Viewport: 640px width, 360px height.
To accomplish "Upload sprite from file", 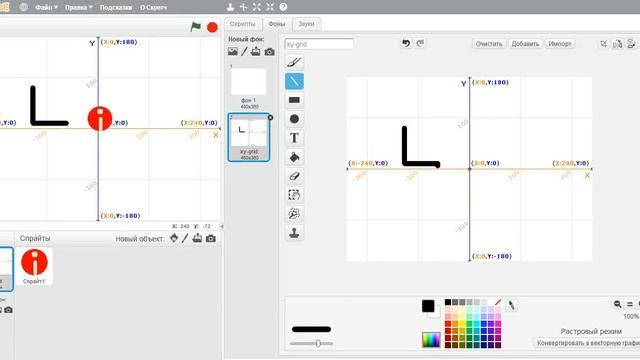I will [x=197, y=238].
